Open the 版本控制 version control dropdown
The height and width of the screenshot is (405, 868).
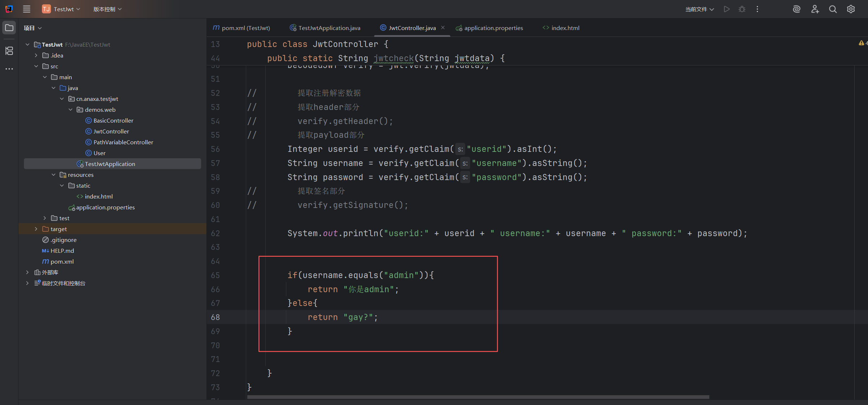(x=107, y=9)
